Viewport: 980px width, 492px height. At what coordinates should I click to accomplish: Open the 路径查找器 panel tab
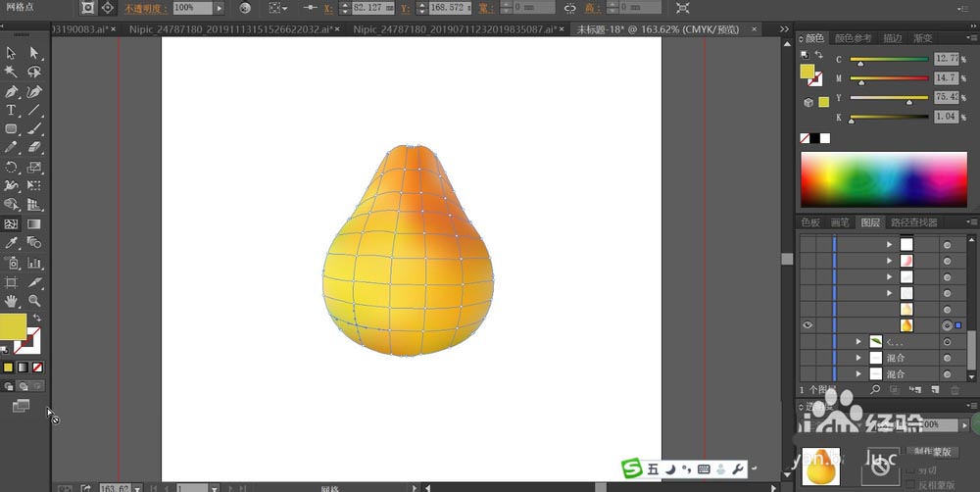point(913,221)
